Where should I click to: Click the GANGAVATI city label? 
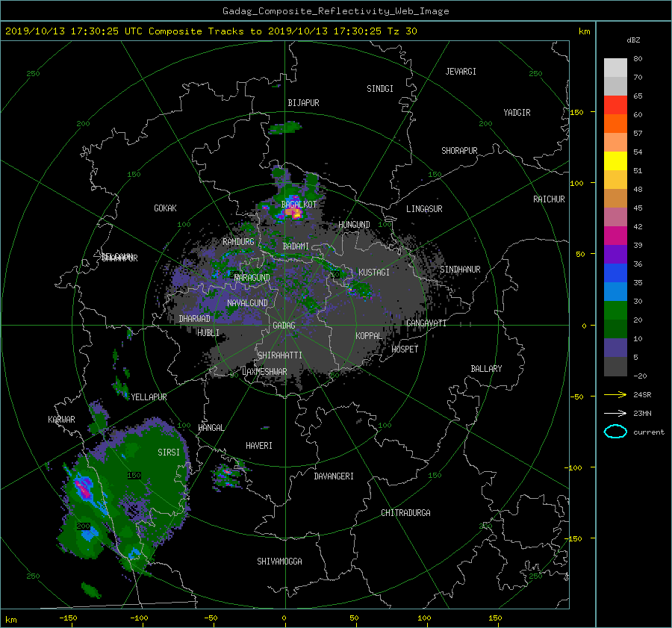(x=426, y=323)
